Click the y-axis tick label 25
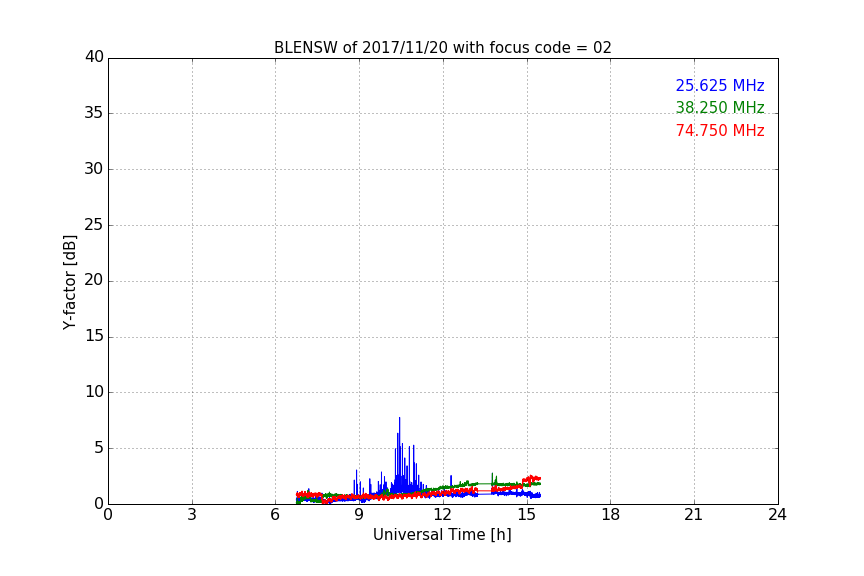The height and width of the screenshot is (576, 864). [94, 225]
